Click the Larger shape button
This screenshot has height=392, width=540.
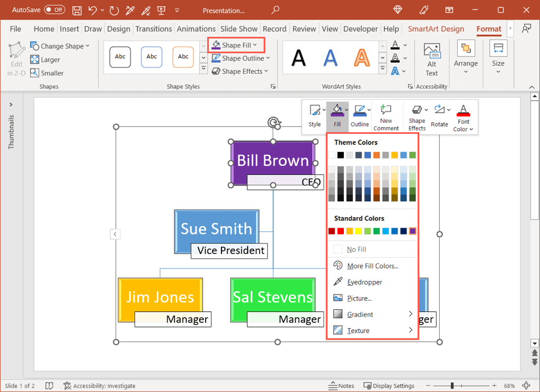(x=45, y=60)
